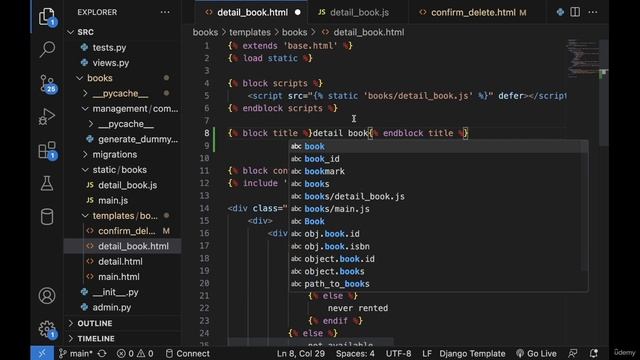Click the code minimap preview
This screenshot has height=360, width=640.
(x=583, y=57)
